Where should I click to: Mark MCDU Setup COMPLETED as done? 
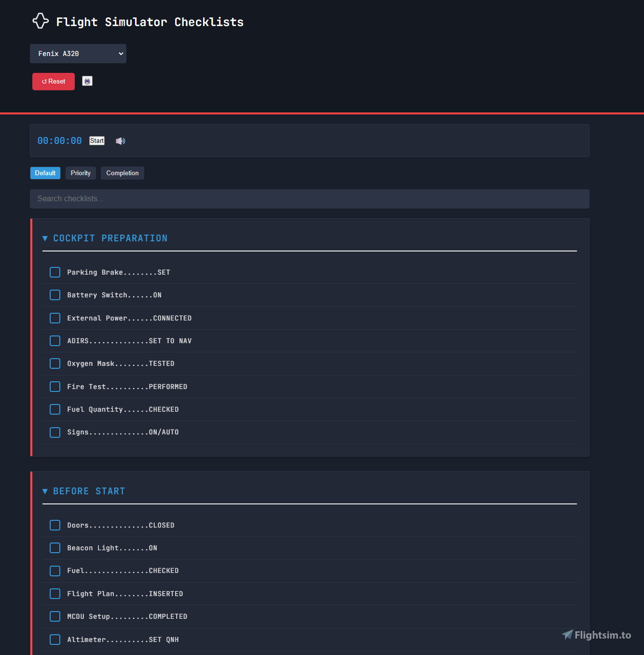(x=55, y=616)
